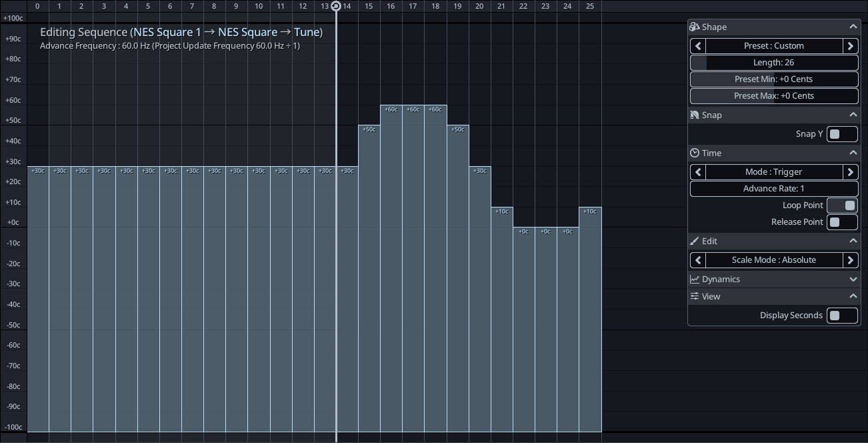868x443 pixels.
Task: Click the Snap magnet icon
Action: (x=695, y=115)
